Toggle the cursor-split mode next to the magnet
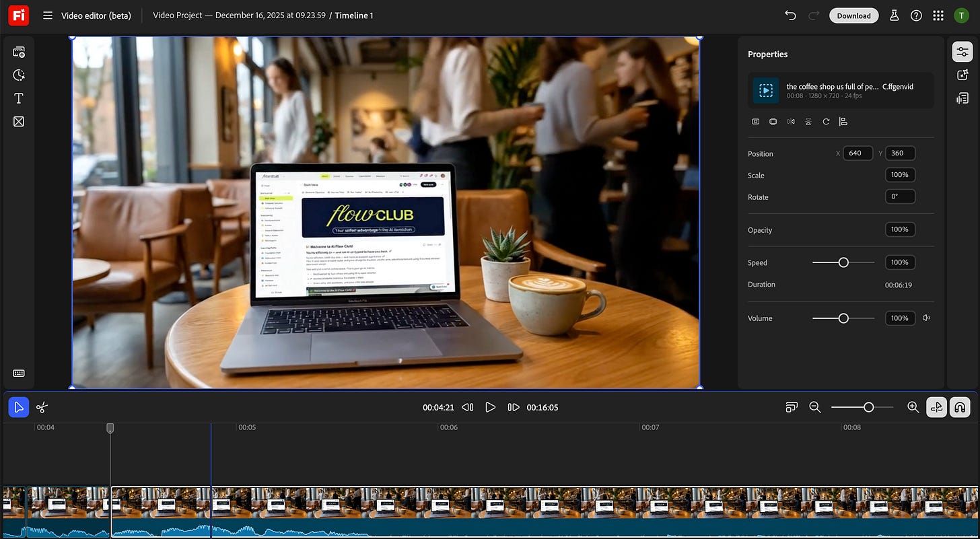The width and height of the screenshot is (980, 539). (936, 407)
